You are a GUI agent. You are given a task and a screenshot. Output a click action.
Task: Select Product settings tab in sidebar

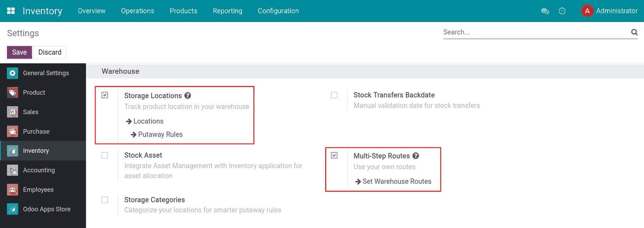click(x=43, y=92)
